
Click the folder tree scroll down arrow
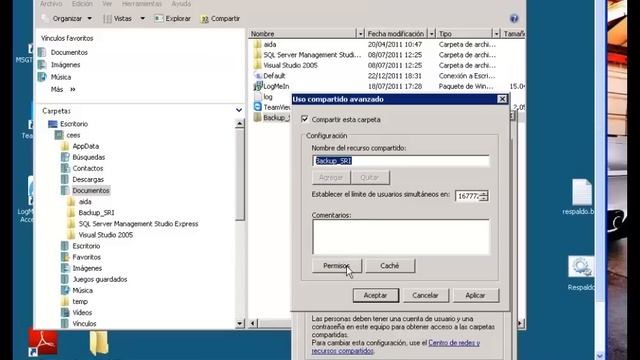pyautogui.click(x=240, y=324)
